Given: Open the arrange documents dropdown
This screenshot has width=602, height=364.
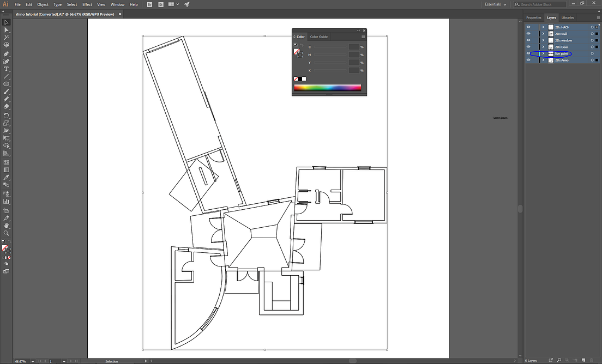Looking at the screenshot, I should coord(173,4).
